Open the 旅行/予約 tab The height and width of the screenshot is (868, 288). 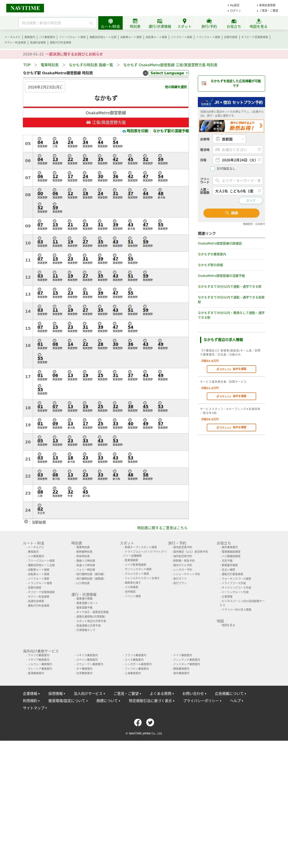point(209,23)
